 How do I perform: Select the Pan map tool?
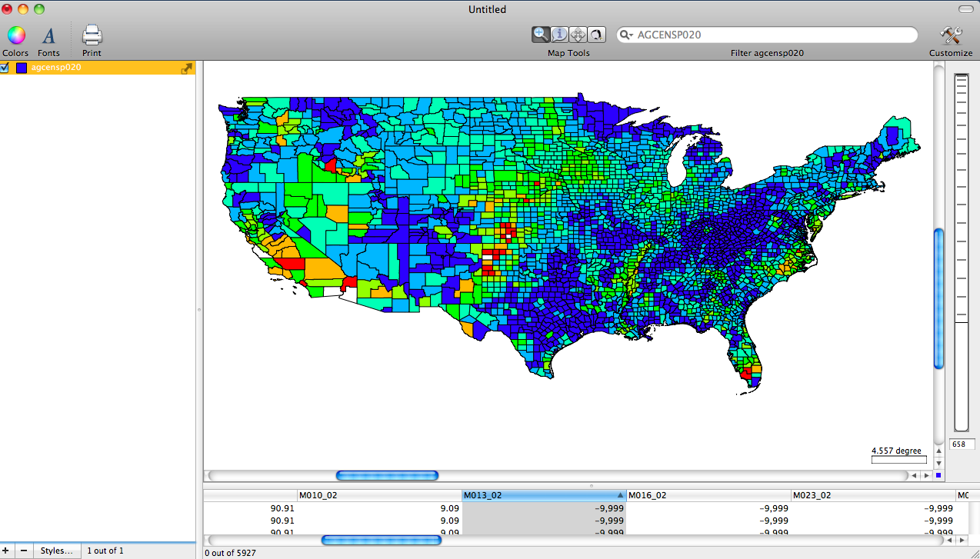[578, 34]
